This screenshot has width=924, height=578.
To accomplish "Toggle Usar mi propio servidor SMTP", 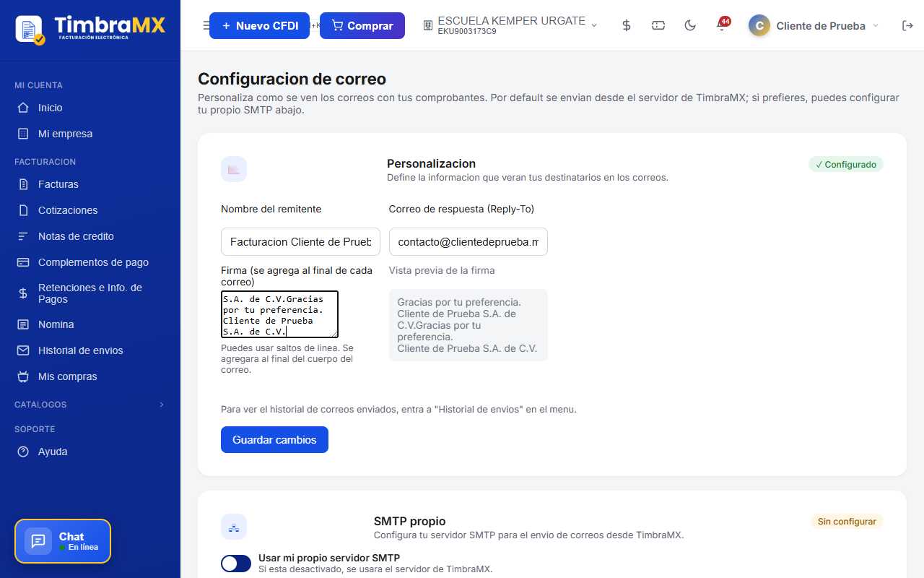I will 236,564.
